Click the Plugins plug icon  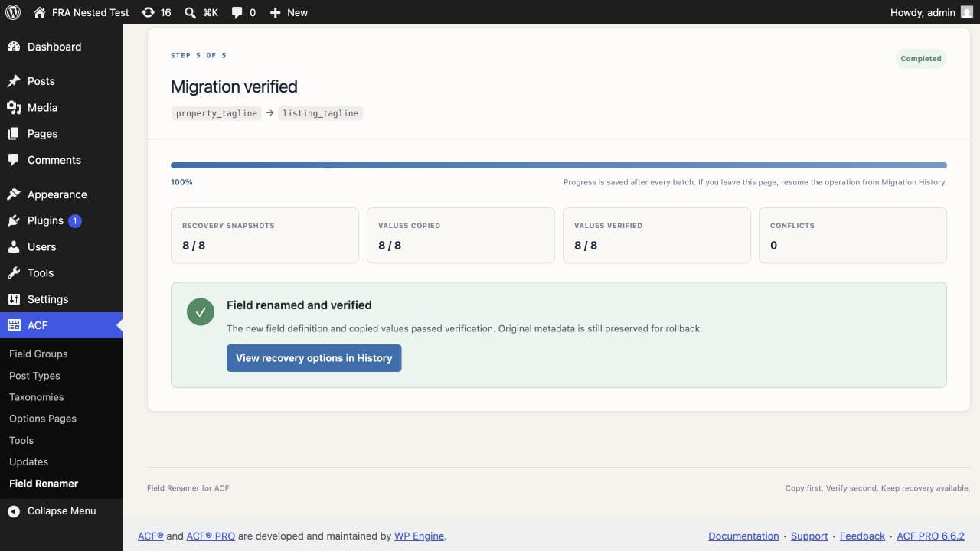14,220
